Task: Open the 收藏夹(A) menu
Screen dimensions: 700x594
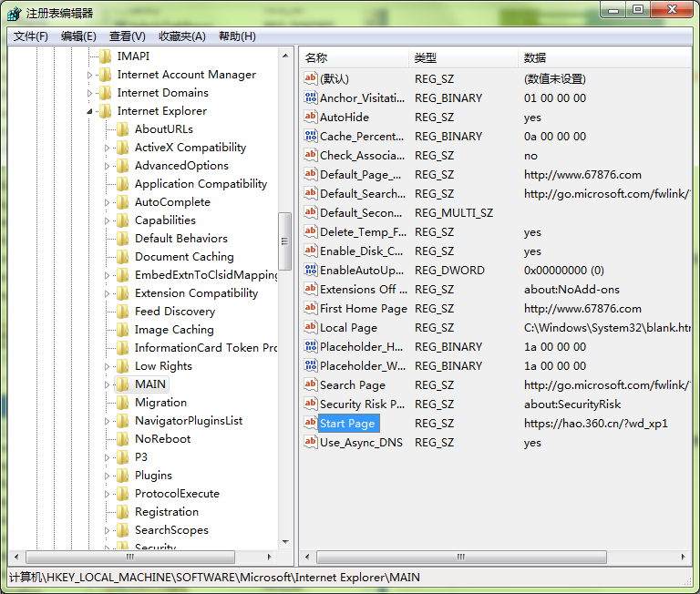Action: click(x=182, y=36)
